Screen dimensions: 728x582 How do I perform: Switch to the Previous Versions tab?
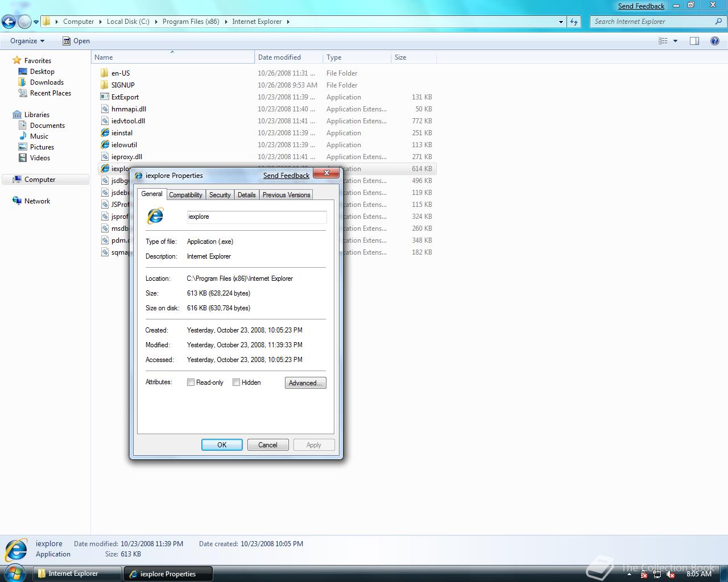tap(286, 195)
